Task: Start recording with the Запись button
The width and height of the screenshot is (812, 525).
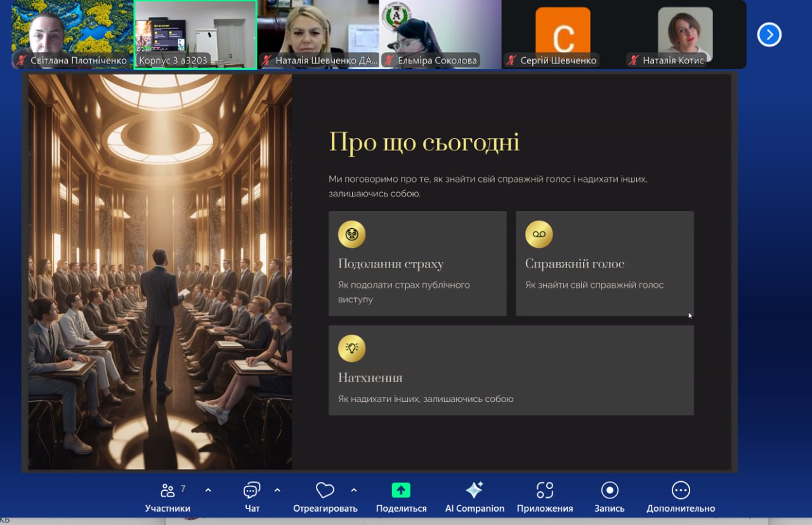Action: pos(609,496)
